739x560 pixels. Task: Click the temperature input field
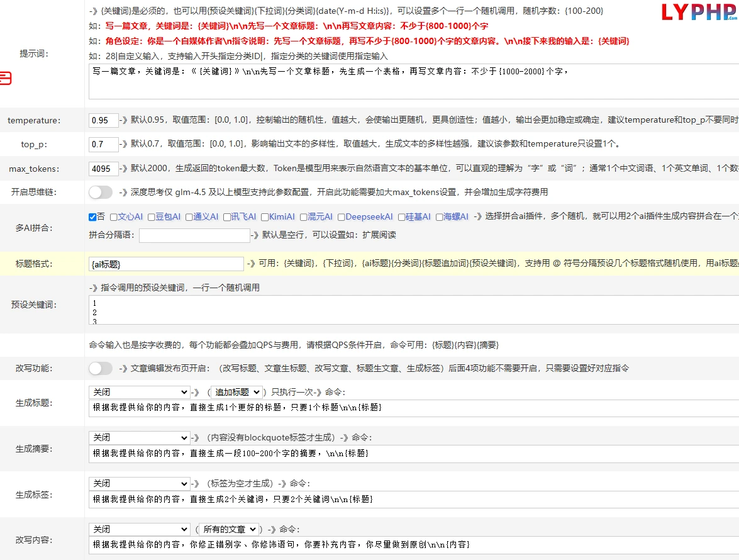[x=103, y=120]
